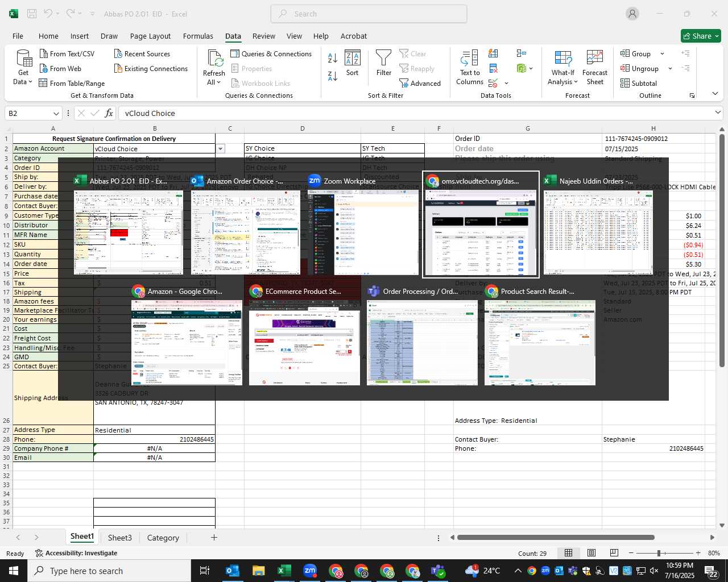728x582 pixels.
Task: Click the green Share button
Action: [x=701, y=36]
